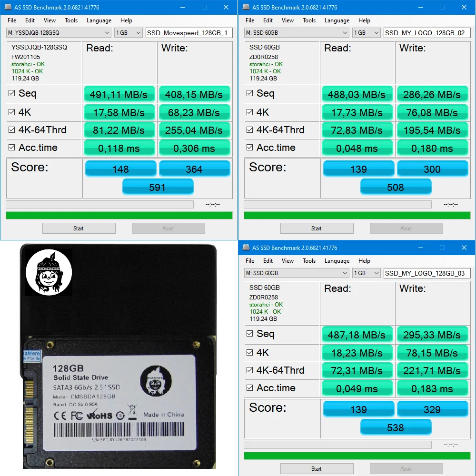
Task: Uncheck the Seq test in the YSSDJQB-128GSQ window
Action: [11, 93]
